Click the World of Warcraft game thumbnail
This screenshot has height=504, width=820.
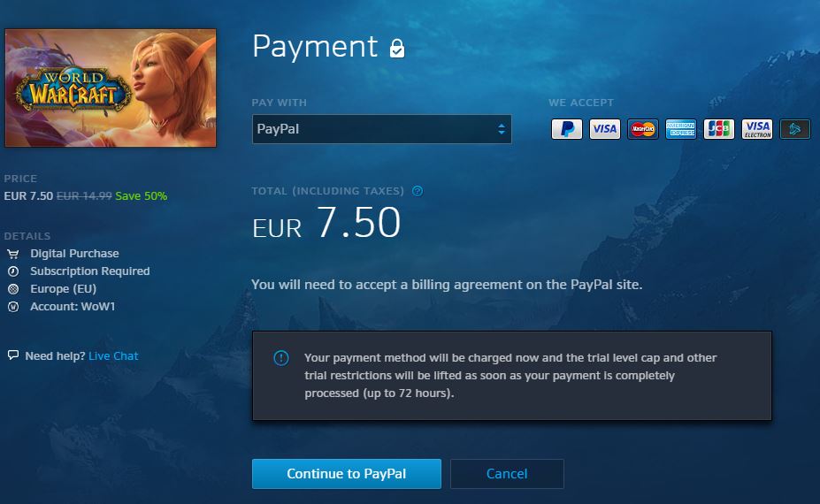point(111,88)
